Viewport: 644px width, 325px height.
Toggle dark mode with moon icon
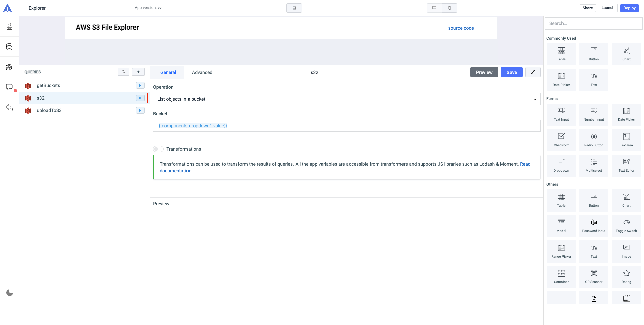[10, 293]
